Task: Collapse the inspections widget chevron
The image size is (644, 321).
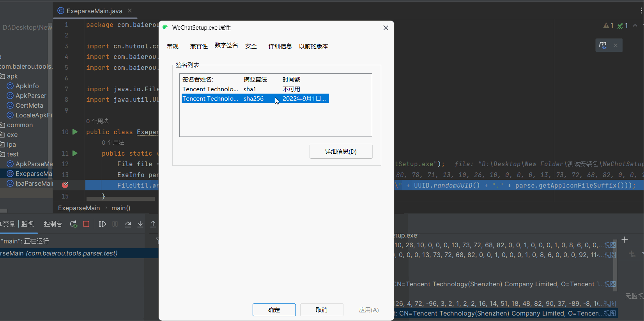Action: pos(635,25)
